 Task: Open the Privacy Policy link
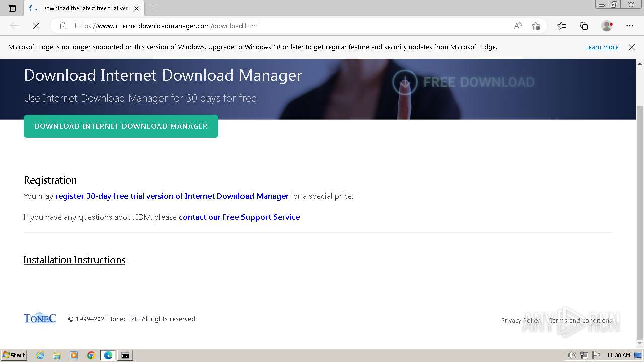tap(520, 320)
